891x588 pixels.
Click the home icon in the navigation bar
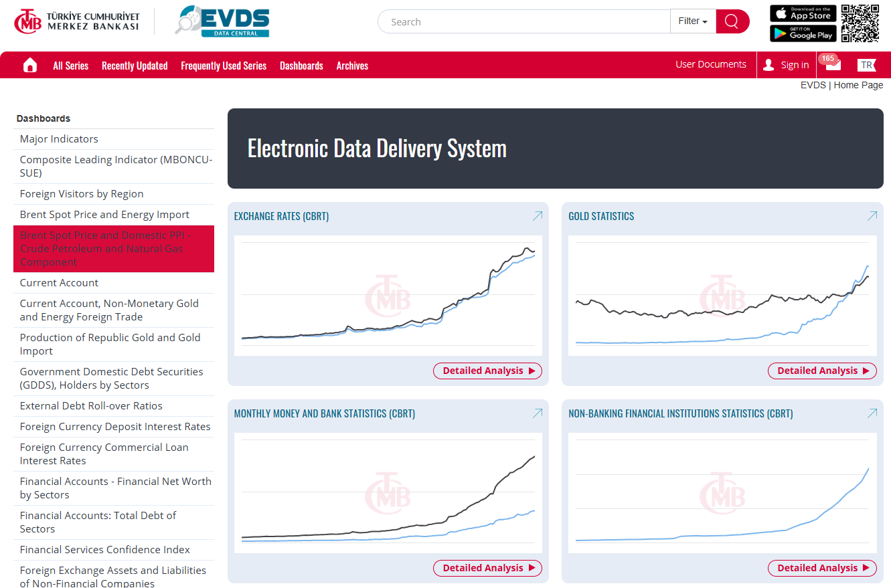pyautogui.click(x=30, y=65)
